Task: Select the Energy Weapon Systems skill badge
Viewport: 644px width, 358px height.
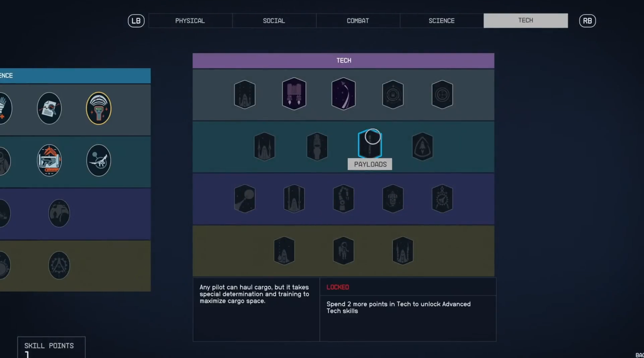Action: pyautogui.click(x=264, y=146)
